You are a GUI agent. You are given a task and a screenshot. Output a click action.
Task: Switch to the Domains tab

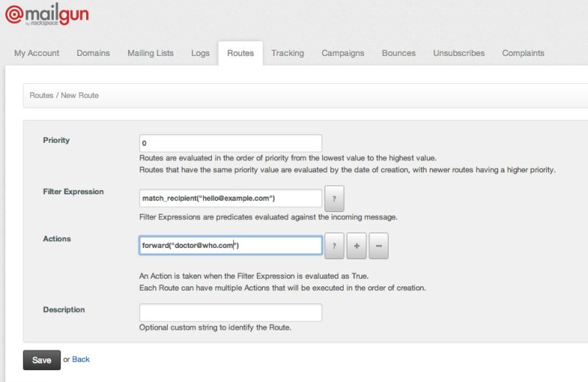[x=93, y=53]
